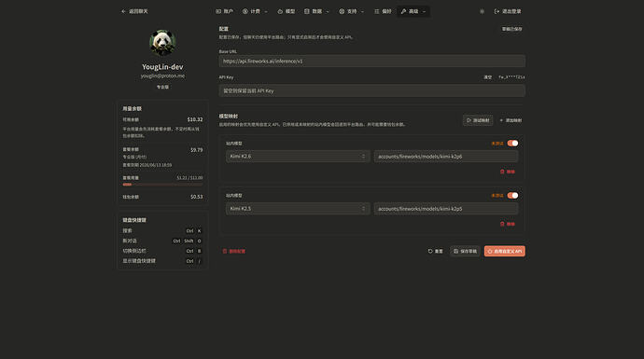This screenshot has height=359, width=644.
Task: Run the 测试映射 test mapping button
Action: coord(478,120)
